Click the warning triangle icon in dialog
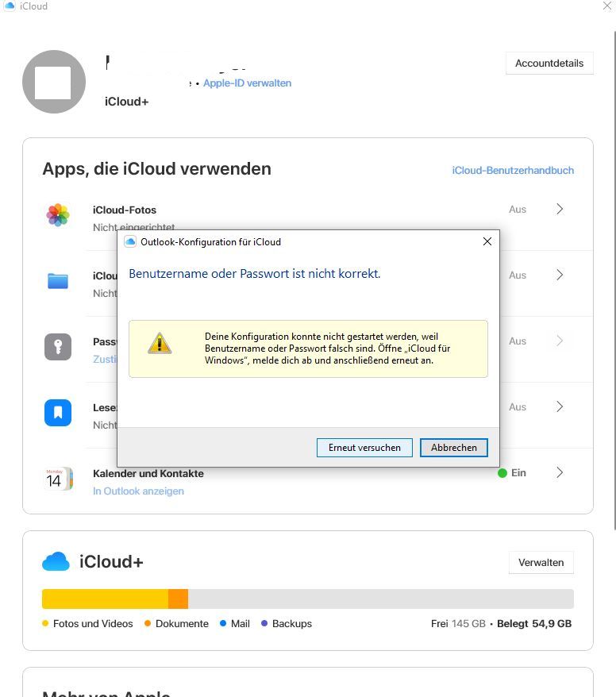 tap(160, 343)
